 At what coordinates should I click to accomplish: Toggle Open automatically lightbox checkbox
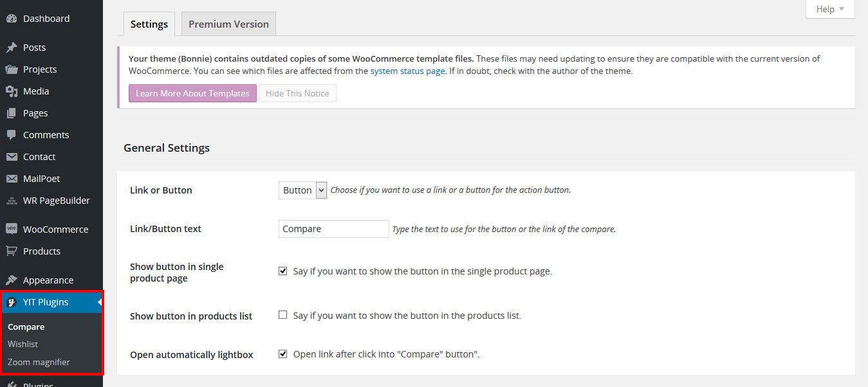pyautogui.click(x=283, y=354)
